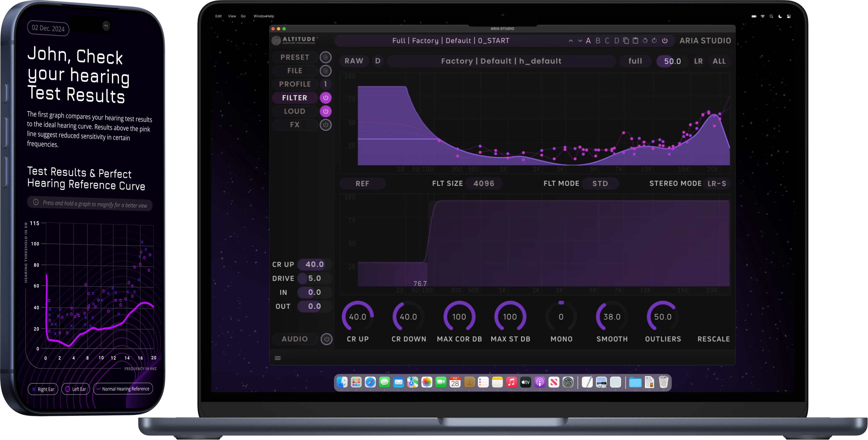This screenshot has height=440, width=868.
Task: Click the fingerprint icon beside PRESET
Action: [325, 57]
